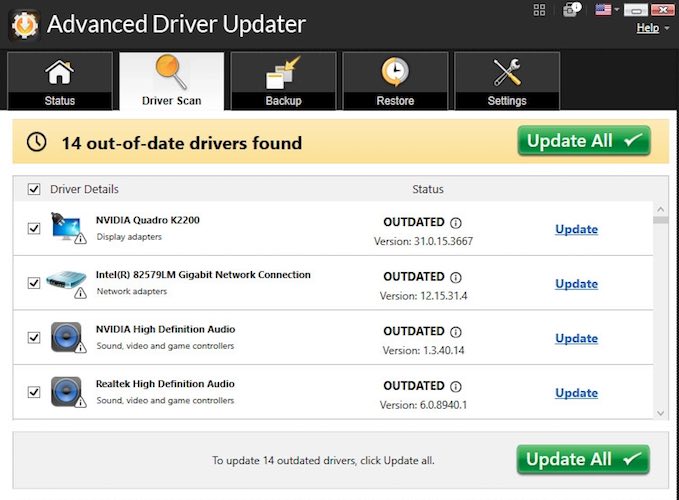Image resolution: width=679 pixels, height=500 pixels.
Task: Expand the Help dropdown arrow
Action: tap(667, 28)
